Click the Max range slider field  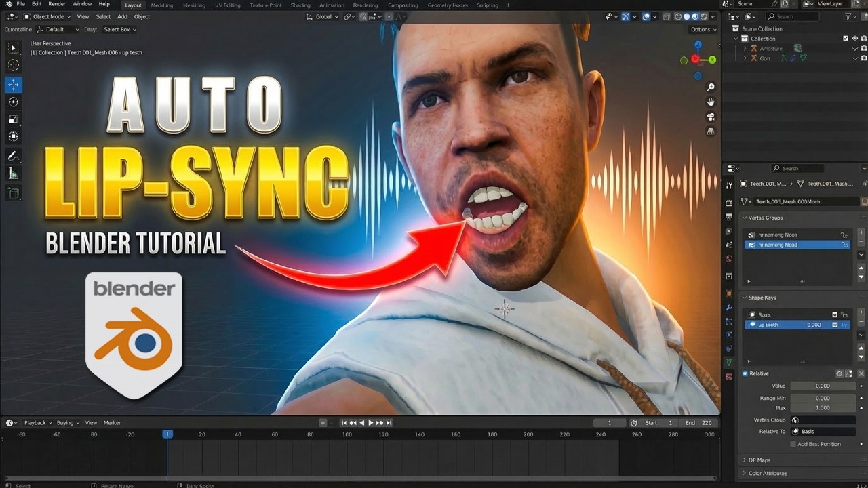823,408
